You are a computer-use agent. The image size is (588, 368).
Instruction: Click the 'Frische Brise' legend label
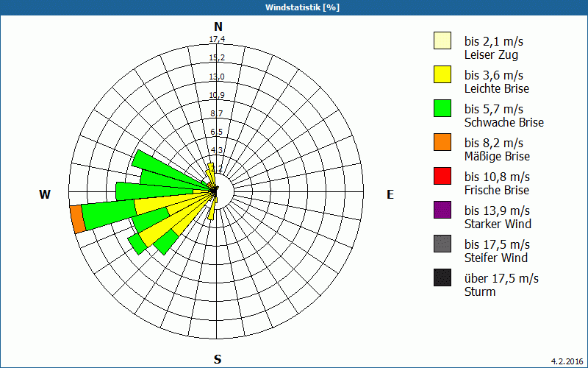pos(497,190)
